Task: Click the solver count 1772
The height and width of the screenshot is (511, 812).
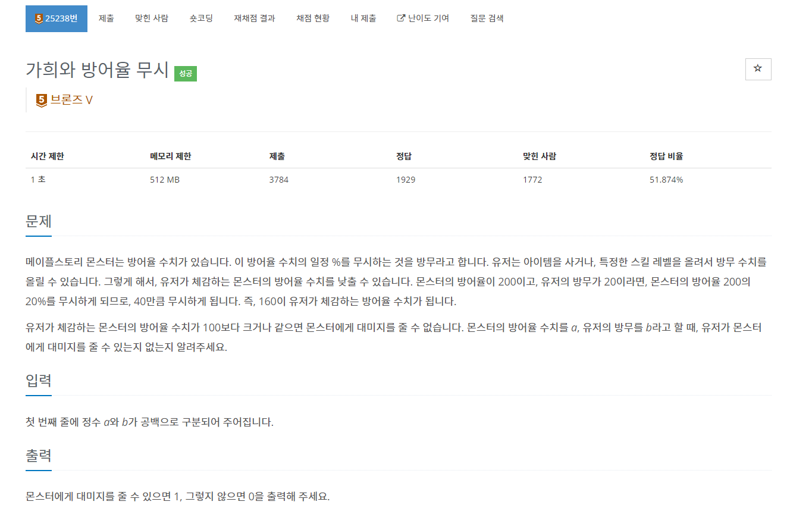Action: click(x=532, y=180)
